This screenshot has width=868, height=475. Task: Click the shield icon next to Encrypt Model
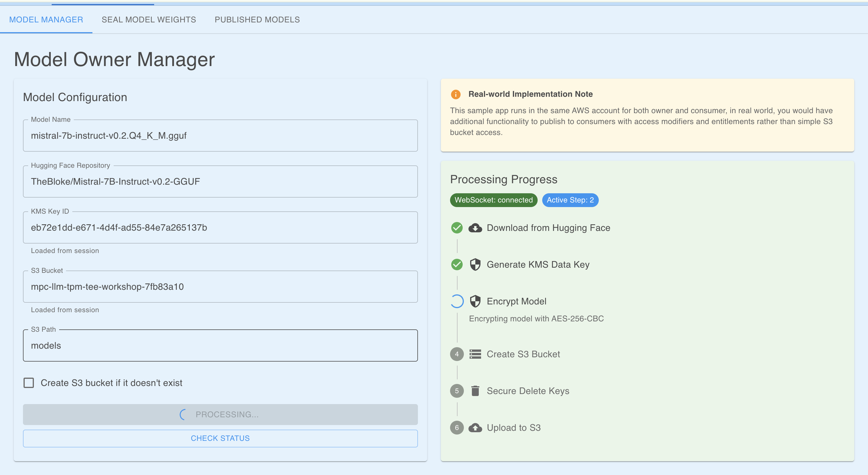[x=475, y=301]
